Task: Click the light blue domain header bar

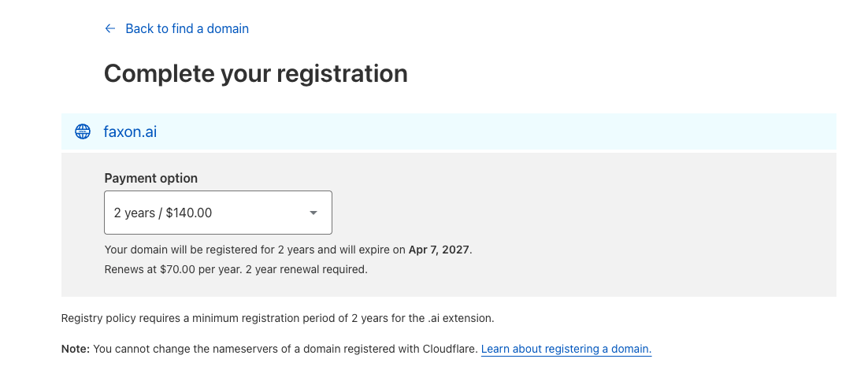Action: (x=473, y=131)
